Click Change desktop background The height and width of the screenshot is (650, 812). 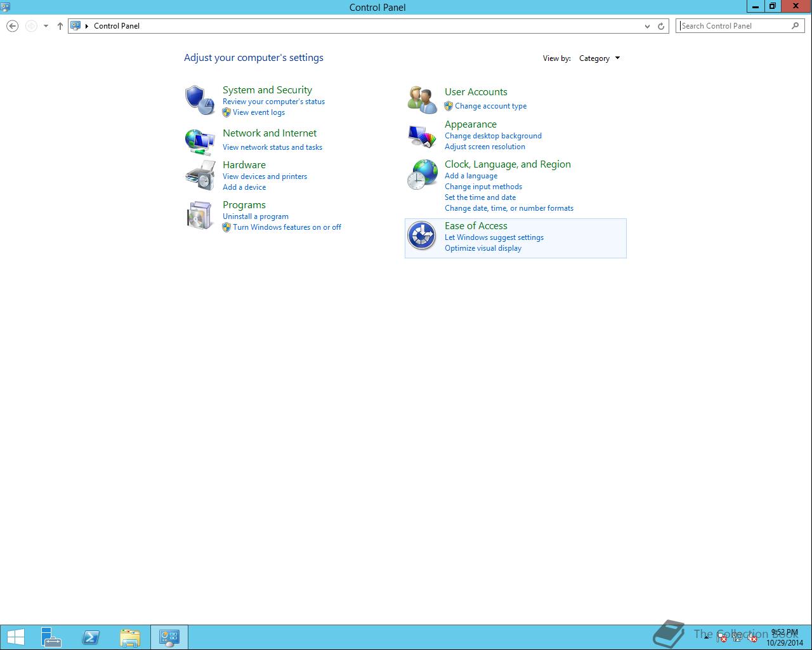pos(493,136)
